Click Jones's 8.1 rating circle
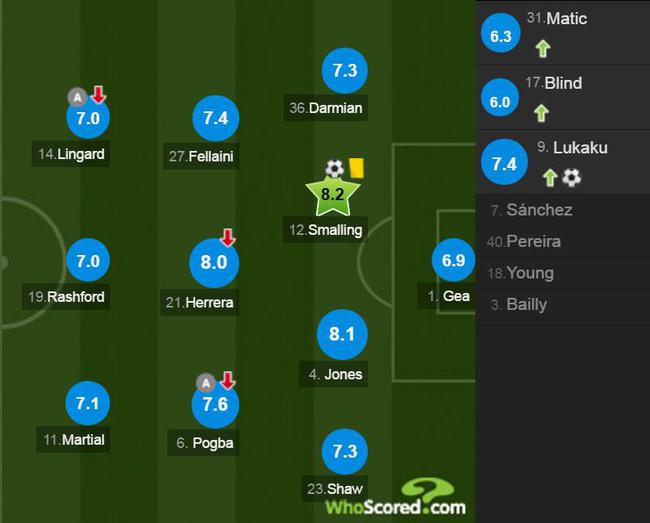The image size is (650, 523). (342, 334)
